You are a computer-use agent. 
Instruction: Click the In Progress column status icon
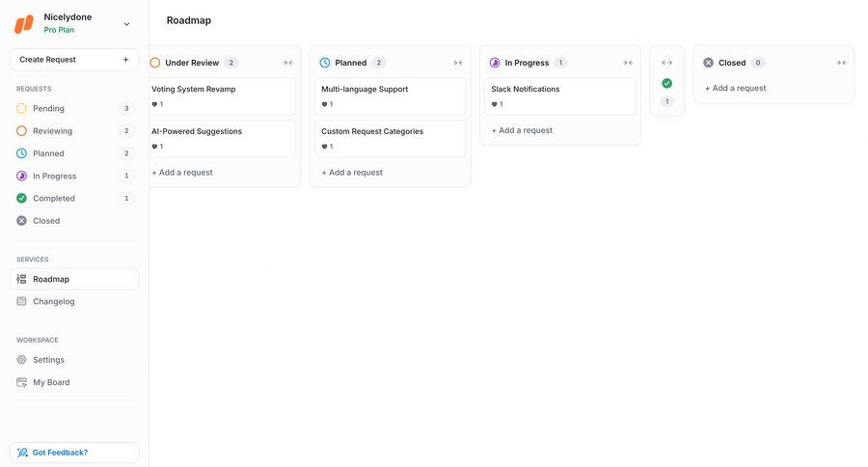pos(495,63)
